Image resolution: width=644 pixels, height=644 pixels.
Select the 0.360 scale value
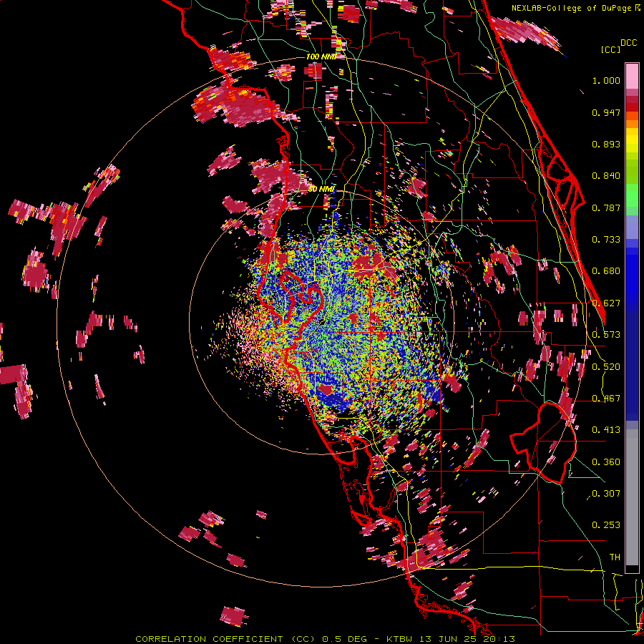[x=606, y=462]
